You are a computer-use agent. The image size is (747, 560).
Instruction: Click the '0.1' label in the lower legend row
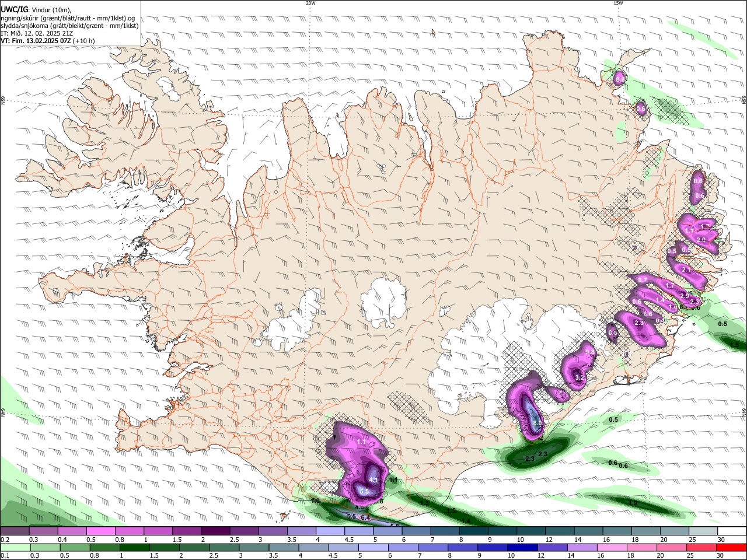click(5, 555)
